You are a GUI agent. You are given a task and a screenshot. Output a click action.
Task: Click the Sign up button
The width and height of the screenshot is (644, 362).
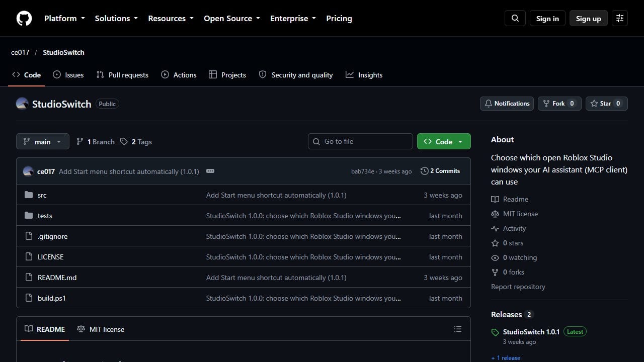click(589, 19)
